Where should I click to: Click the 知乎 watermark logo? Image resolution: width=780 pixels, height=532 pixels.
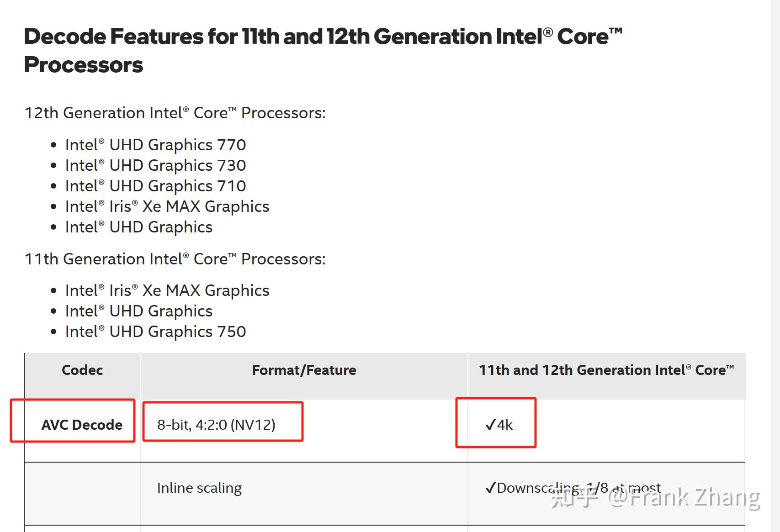[x=574, y=497]
